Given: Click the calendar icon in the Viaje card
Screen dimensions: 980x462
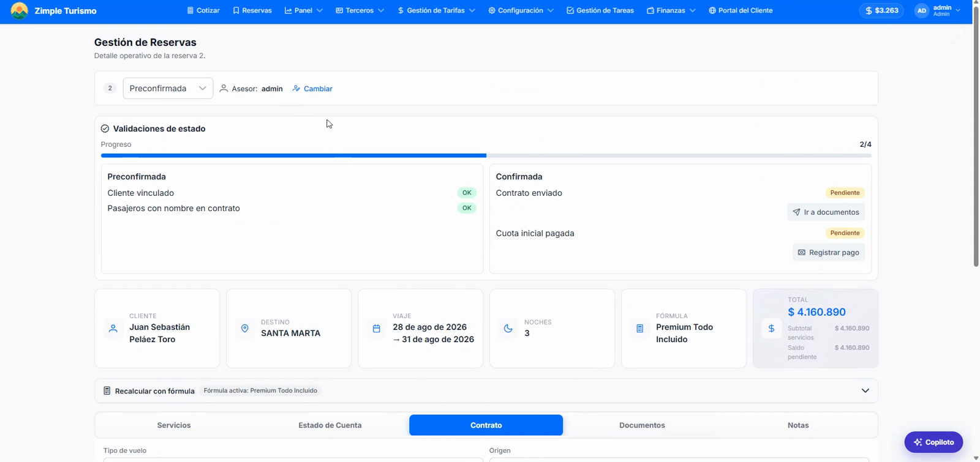Looking at the screenshot, I should click(x=377, y=329).
